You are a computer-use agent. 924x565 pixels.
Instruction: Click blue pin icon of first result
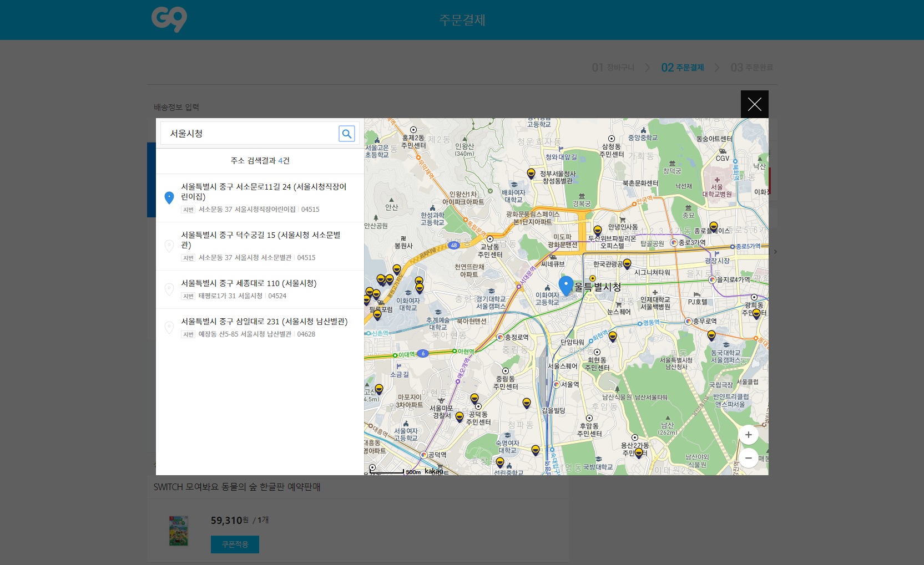[169, 197]
